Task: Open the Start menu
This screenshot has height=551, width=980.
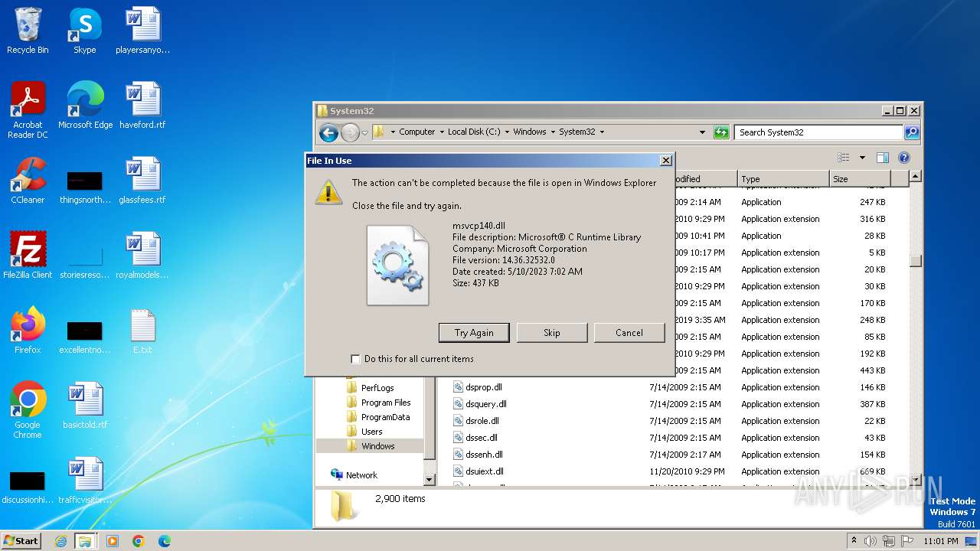Action: 21,541
